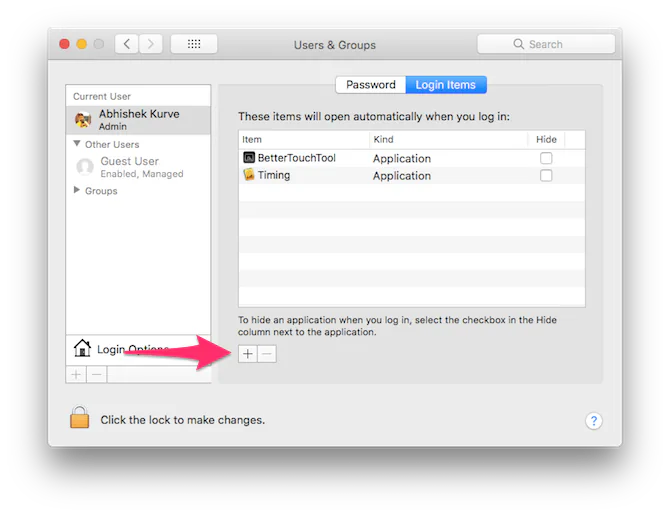Click the Users & Groups window title

click(335, 45)
